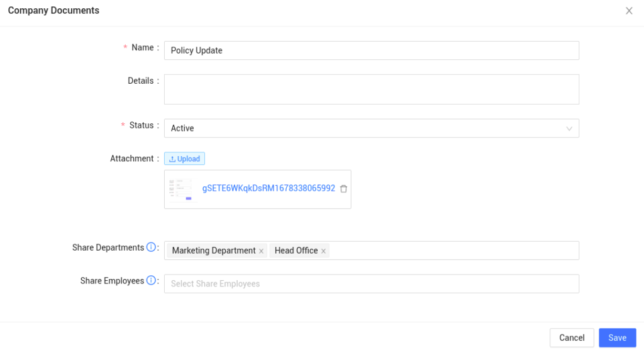Image resolution: width=644 pixels, height=352 pixels.
Task: Click the Name field label
Action: (x=142, y=48)
